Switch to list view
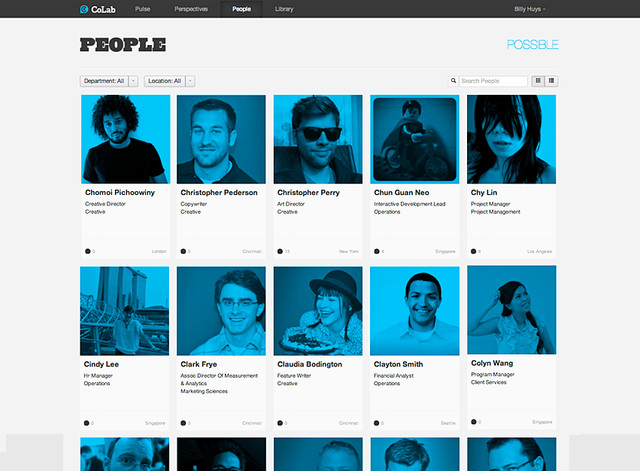Screen dimensions: 640x471 click(x=551, y=81)
